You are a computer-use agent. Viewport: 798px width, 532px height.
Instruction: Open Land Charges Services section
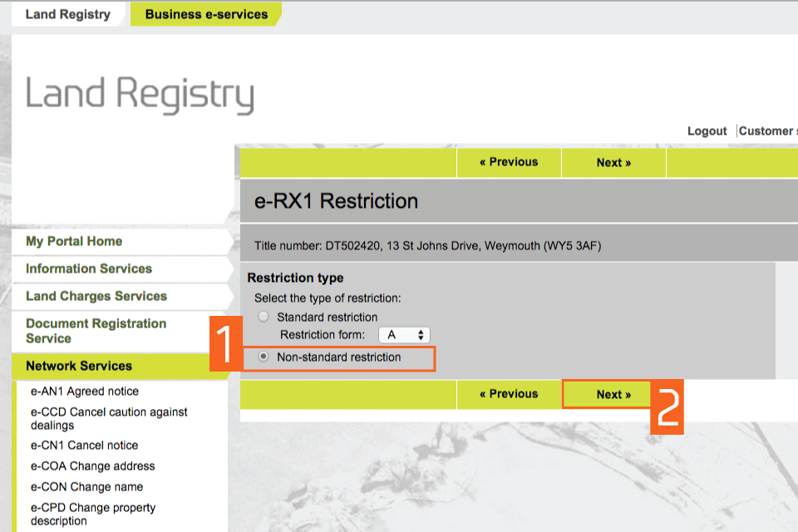coord(96,296)
